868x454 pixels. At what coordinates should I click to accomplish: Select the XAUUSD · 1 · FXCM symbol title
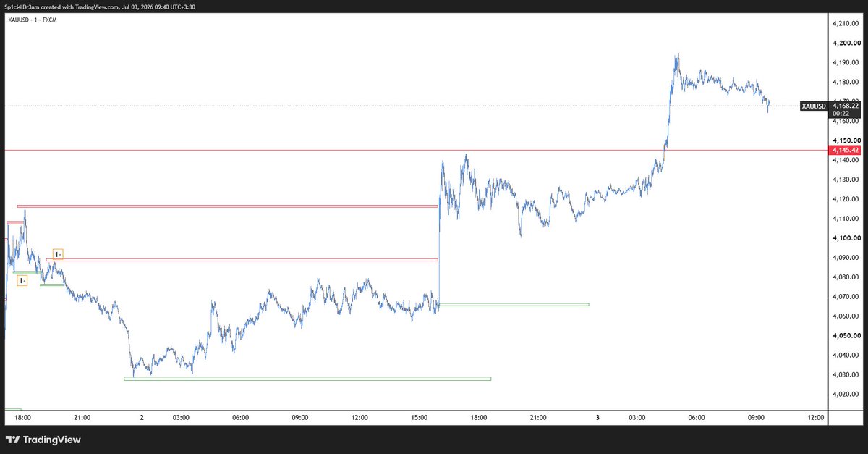(33, 20)
